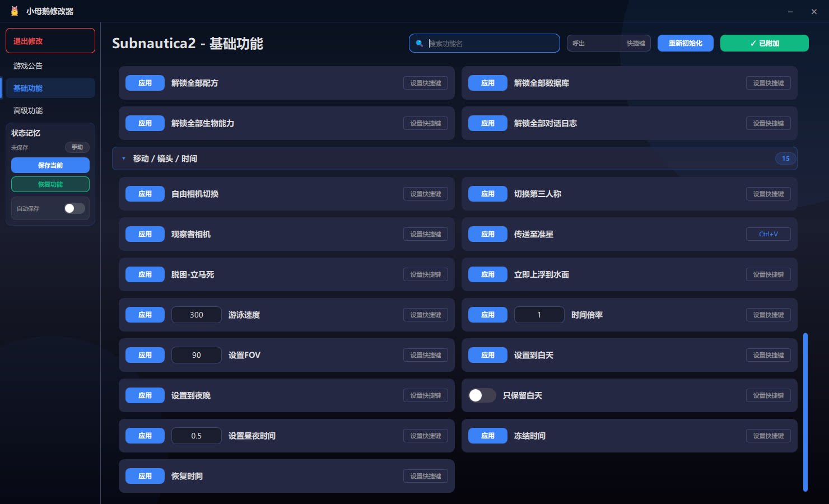829x504 pixels.
Task: Open the 游戏公告 page
Action: 50,66
